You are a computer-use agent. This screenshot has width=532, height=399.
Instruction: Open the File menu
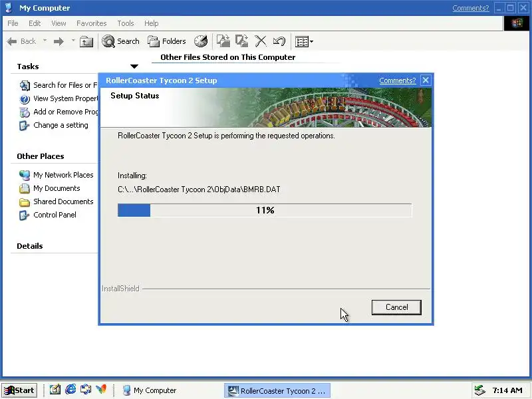point(13,23)
